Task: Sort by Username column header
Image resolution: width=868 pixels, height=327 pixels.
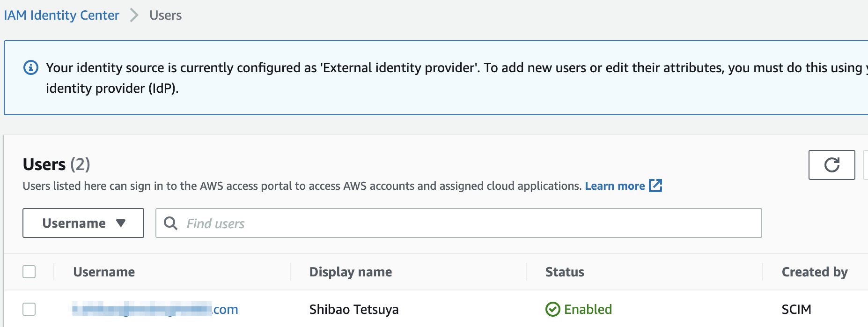Action: tap(104, 272)
